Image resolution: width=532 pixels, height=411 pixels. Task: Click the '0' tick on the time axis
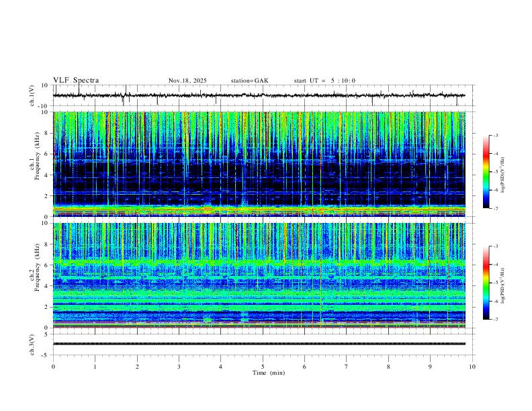click(53, 367)
